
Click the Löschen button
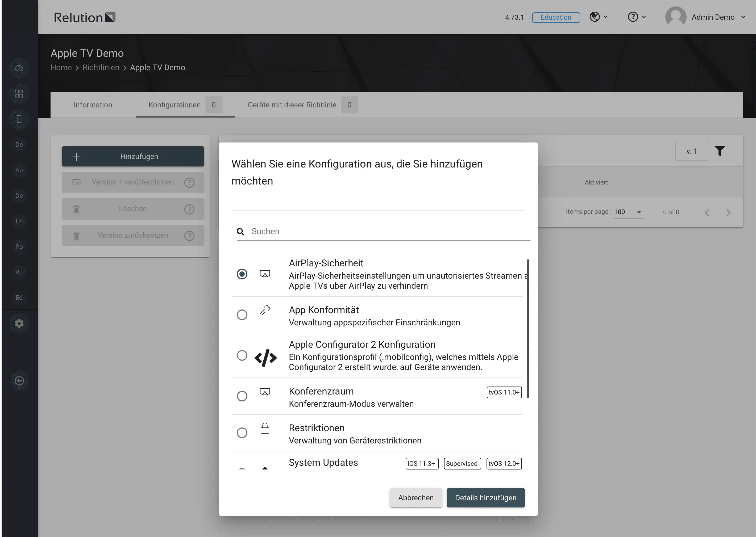pyautogui.click(x=133, y=209)
